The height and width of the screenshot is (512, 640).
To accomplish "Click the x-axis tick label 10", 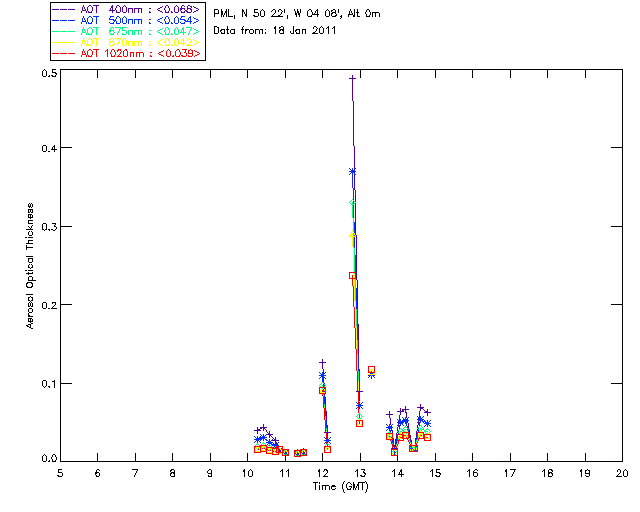I will click(247, 474).
